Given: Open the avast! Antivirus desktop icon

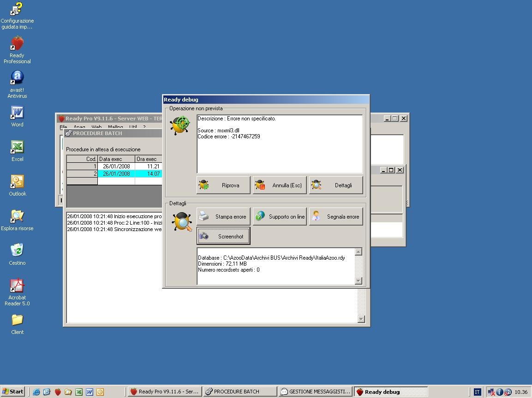Looking at the screenshot, I should click(17, 78).
